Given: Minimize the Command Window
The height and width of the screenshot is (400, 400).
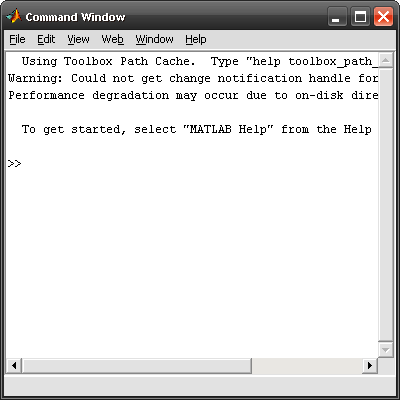Looking at the screenshot, I should click(x=337, y=17).
